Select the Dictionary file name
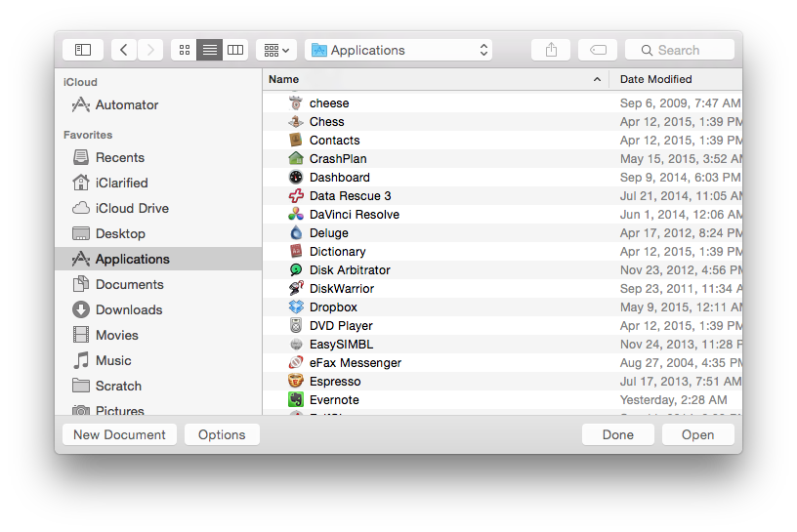 338,252
